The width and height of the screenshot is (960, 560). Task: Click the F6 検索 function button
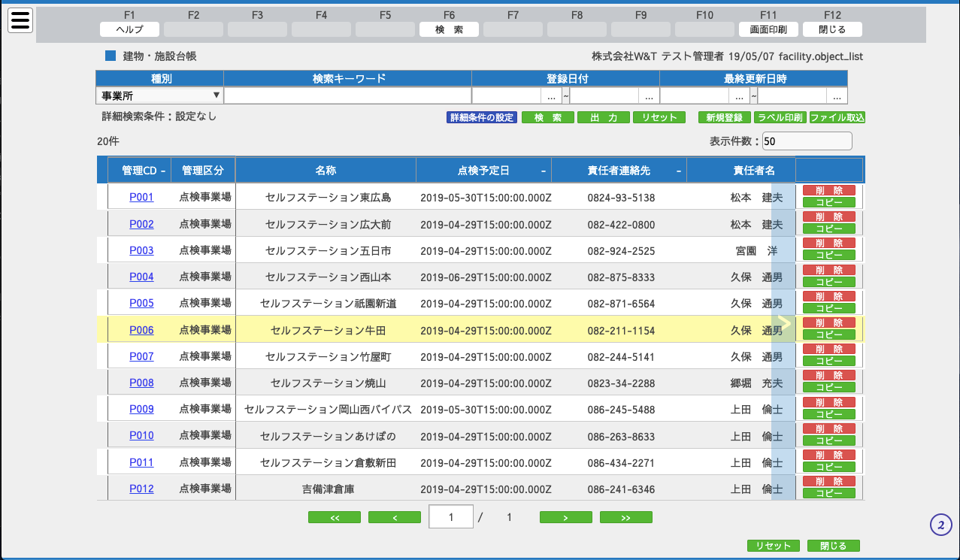[x=449, y=29]
